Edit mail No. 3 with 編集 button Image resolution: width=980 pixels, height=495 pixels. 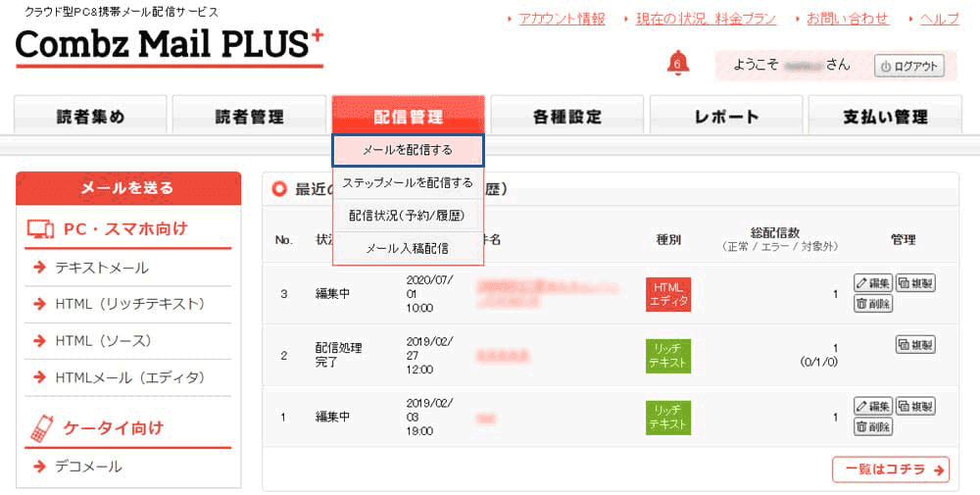coord(873,283)
